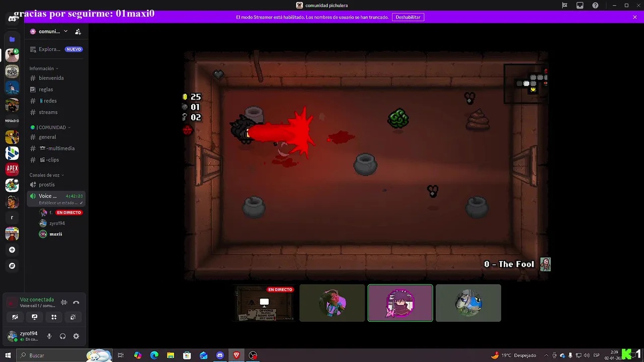Start an activity from voice panel

click(x=54, y=317)
